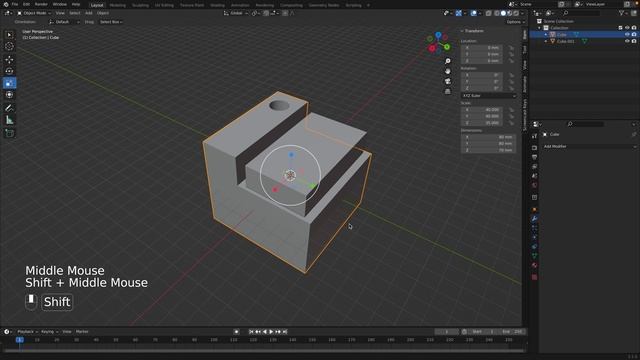Jump to the timeline end frame
This screenshot has width=640, height=360.
click(285, 332)
